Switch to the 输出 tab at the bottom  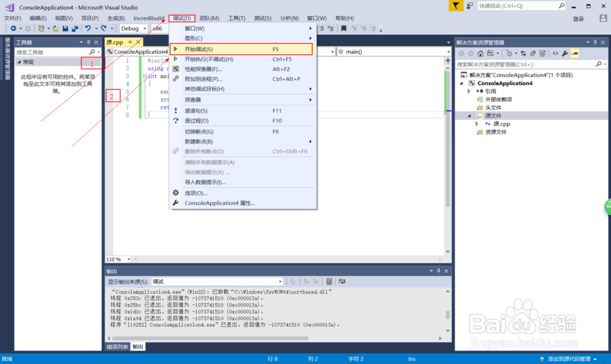pos(137,346)
